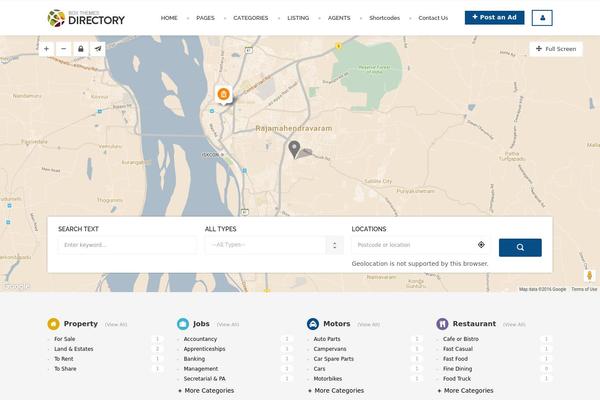The image size is (600, 400).
Task: Click the map geolocate arrow icon
Action: [98, 49]
